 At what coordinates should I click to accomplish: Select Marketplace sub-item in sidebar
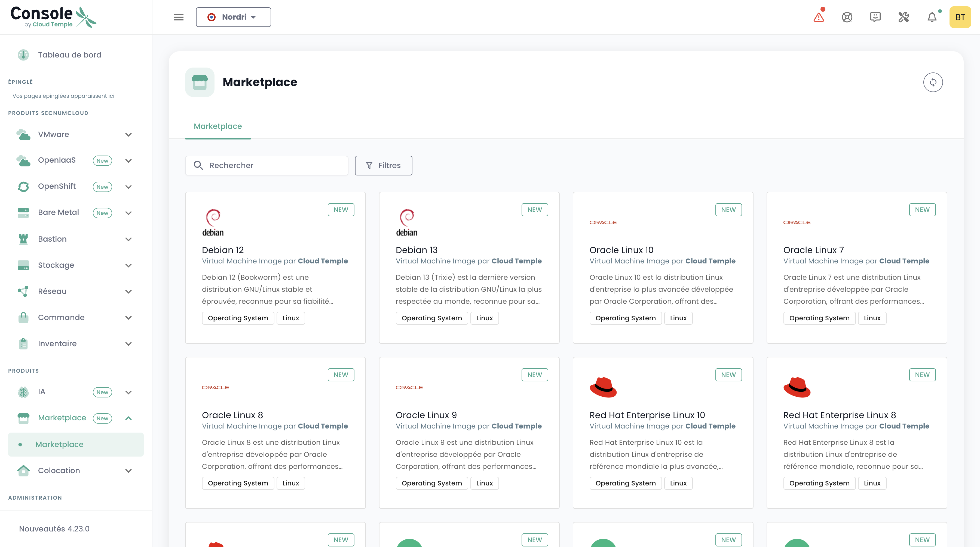59,445
